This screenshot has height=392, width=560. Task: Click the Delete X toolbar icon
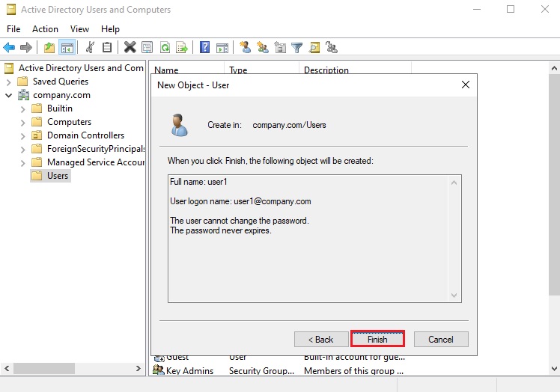(x=130, y=47)
